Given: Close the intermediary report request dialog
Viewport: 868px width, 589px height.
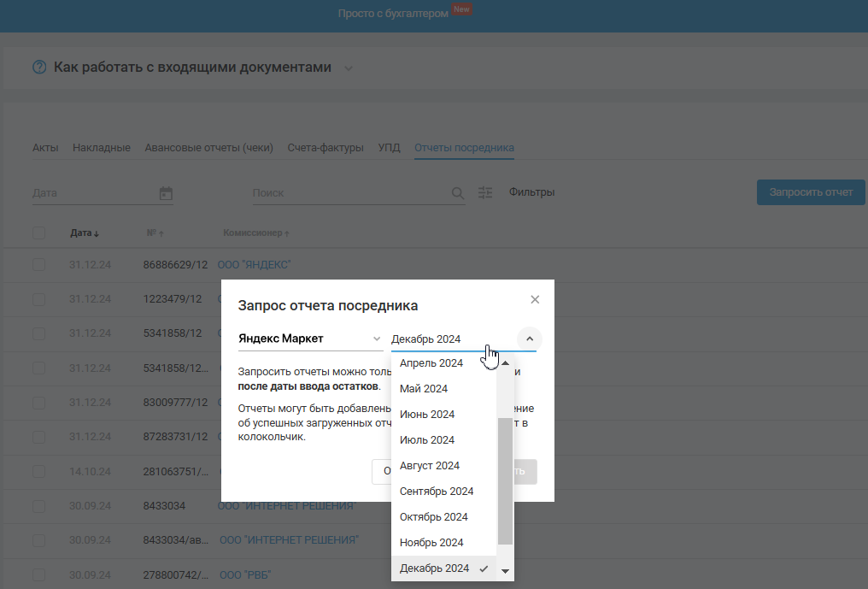Looking at the screenshot, I should click(x=535, y=299).
